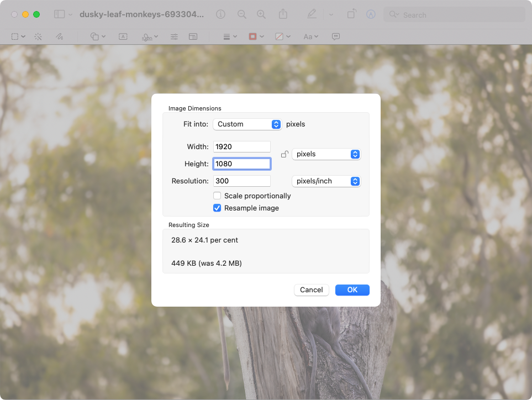The image size is (532, 400).
Task: Click the 'Image Dimensions' heading
Action: [195, 109]
